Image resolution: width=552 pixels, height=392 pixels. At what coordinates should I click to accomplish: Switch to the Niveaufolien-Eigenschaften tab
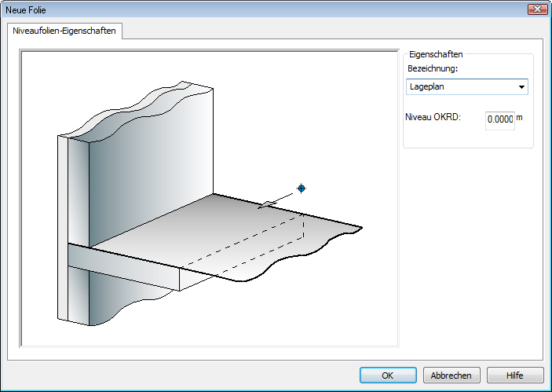coord(64,31)
